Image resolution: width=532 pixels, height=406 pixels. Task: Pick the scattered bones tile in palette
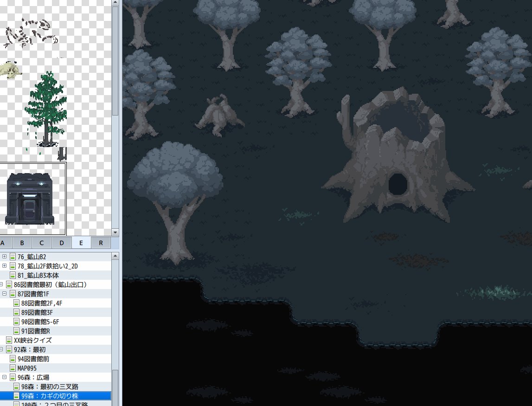31,33
